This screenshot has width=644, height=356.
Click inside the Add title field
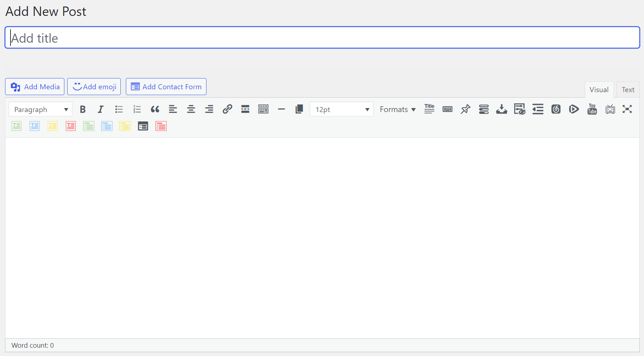pyautogui.click(x=322, y=38)
